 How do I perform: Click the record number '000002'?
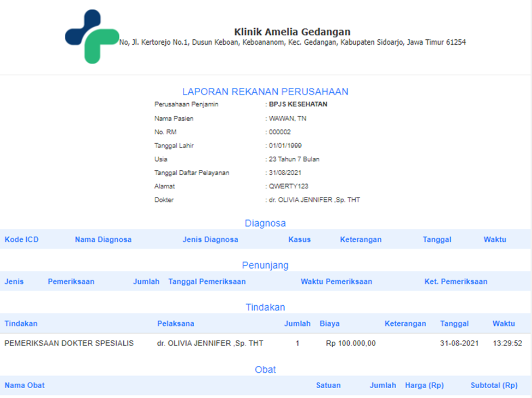[x=279, y=132]
